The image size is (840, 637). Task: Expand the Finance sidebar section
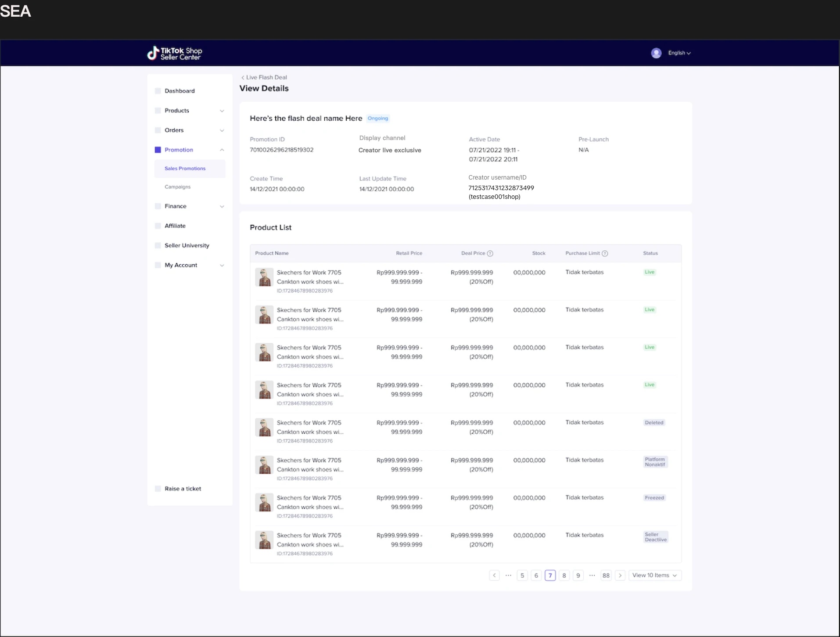point(222,206)
